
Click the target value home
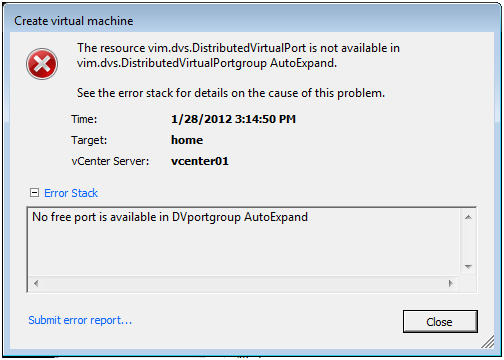[x=187, y=140]
